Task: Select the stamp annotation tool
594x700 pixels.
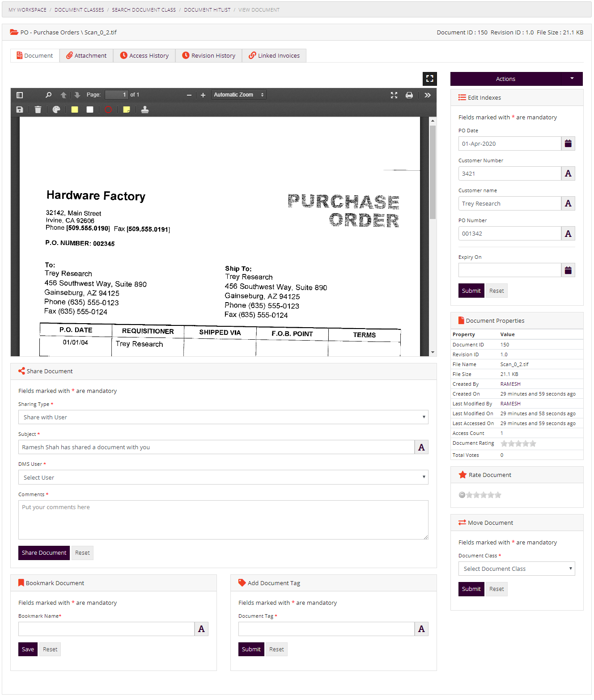Action: [x=145, y=110]
